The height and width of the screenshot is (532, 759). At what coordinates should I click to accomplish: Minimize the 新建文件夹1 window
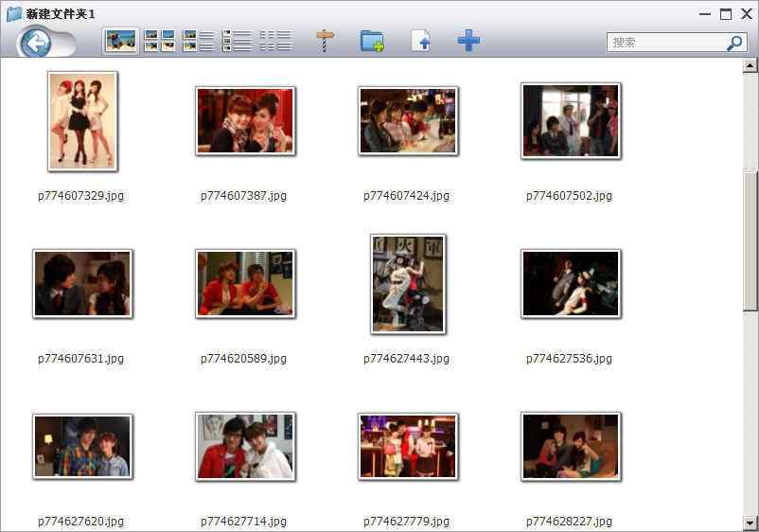(x=705, y=14)
